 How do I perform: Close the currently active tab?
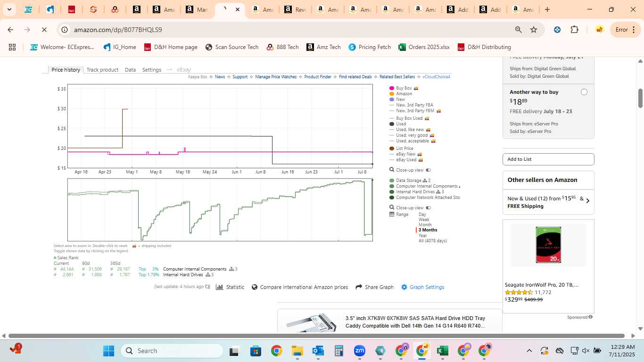pos(238,9)
